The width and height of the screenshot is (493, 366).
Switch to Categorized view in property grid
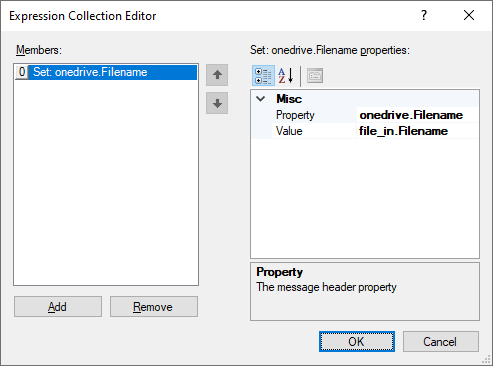(263, 76)
